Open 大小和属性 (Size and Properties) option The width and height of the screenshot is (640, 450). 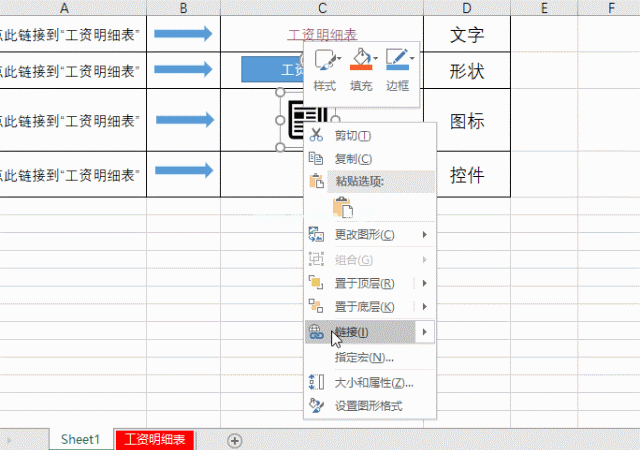point(373,382)
